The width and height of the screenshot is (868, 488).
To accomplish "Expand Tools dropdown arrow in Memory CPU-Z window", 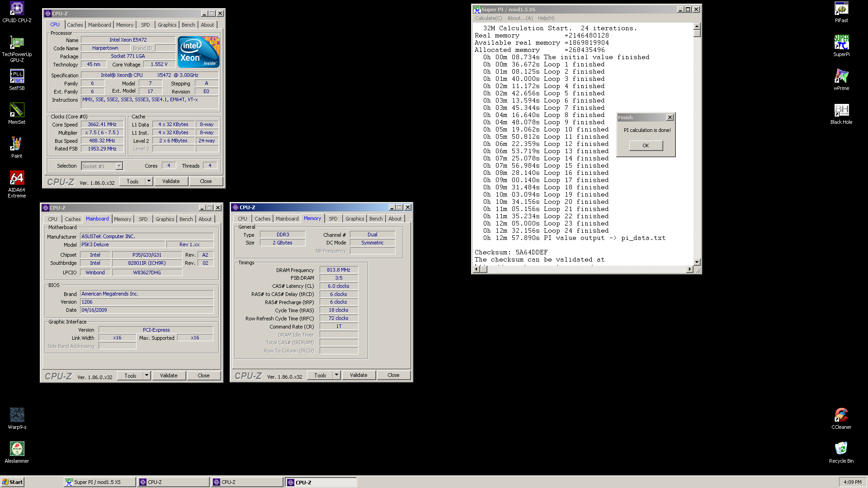I will [x=336, y=375].
